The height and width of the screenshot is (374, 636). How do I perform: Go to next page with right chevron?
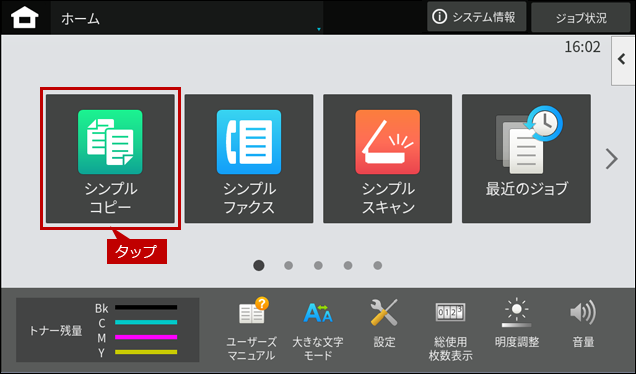[612, 159]
